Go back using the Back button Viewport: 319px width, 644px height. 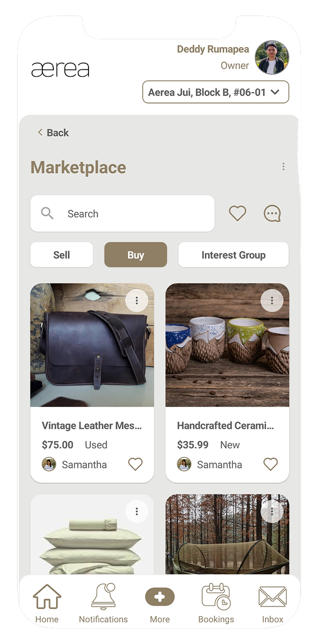point(52,132)
